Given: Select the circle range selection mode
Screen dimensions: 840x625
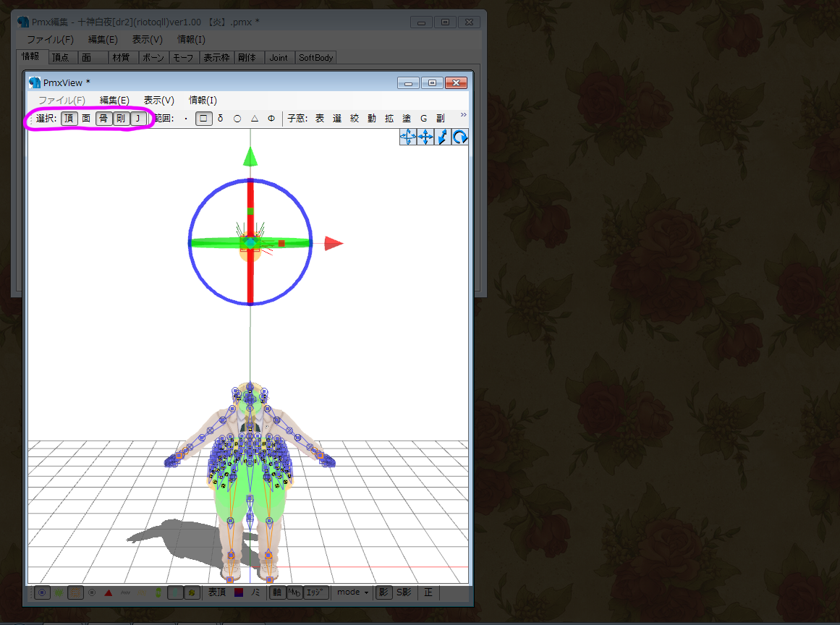Looking at the screenshot, I should coord(237,119).
